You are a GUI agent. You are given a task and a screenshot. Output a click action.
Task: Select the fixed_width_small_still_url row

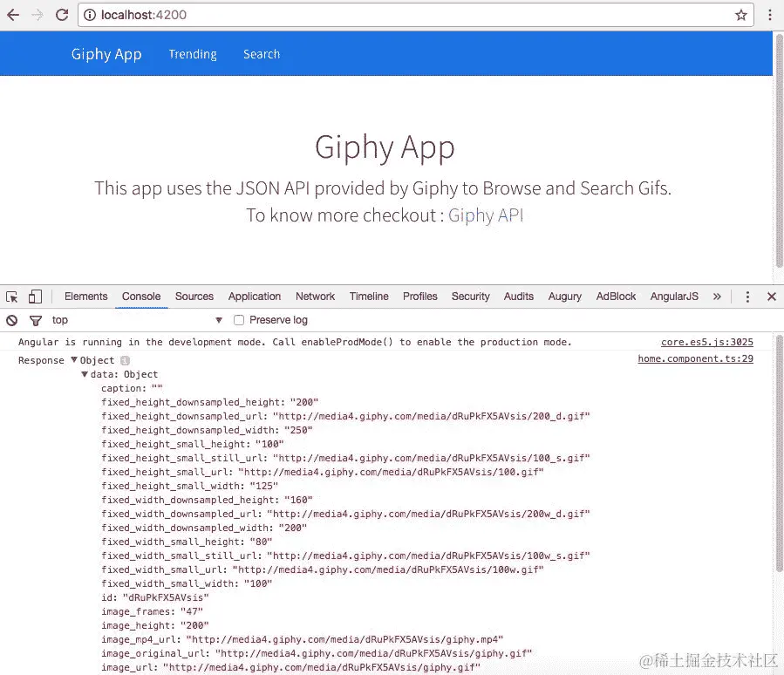tap(345, 556)
